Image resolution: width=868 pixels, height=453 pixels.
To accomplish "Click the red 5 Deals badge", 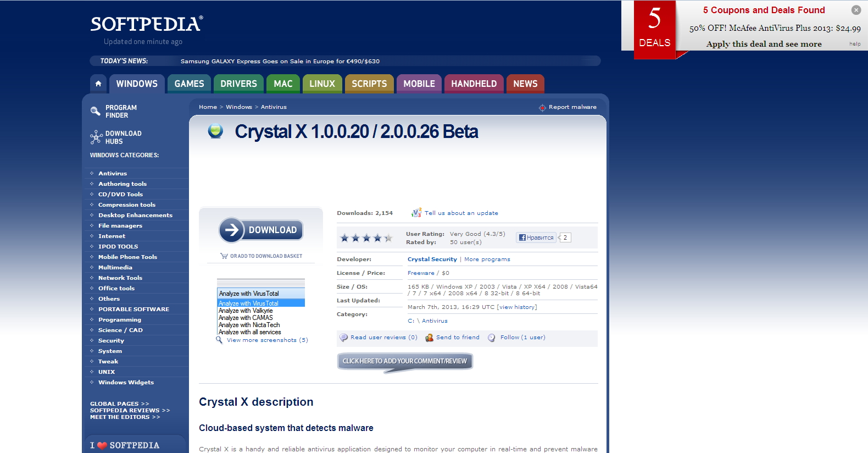I will pos(654,30).
